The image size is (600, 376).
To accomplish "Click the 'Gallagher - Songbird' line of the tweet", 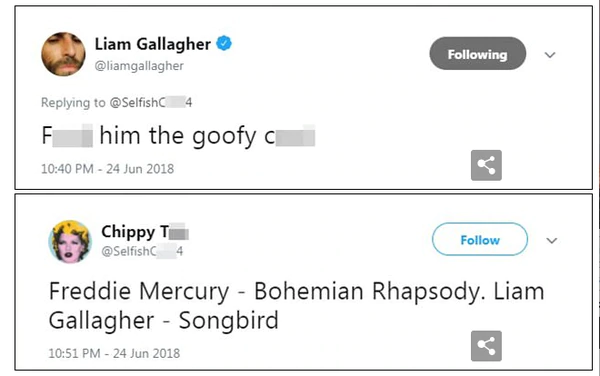I will tap(163, 321).
